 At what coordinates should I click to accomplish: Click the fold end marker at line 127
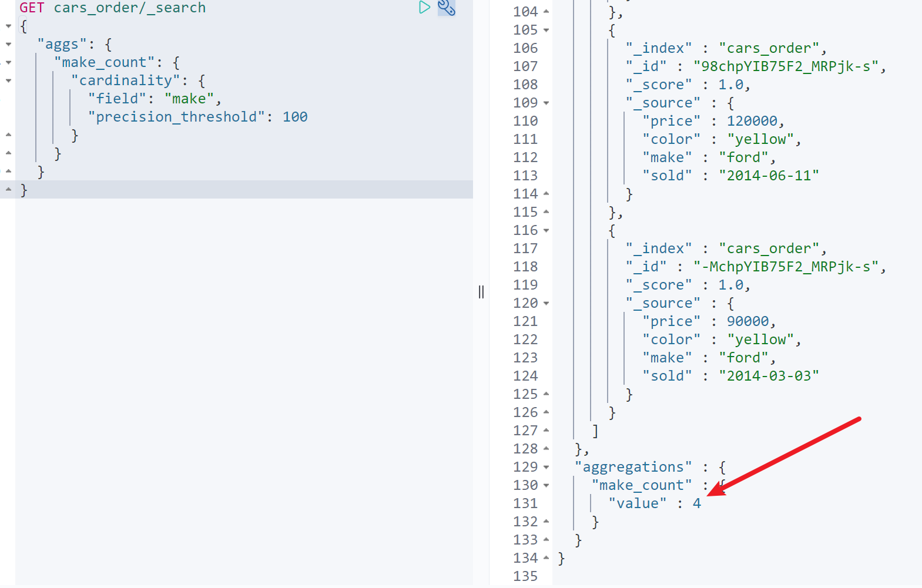click(x=547, y=430)
